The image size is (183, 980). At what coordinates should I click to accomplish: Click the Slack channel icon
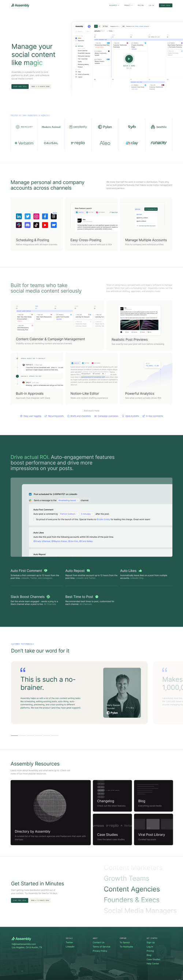tap(19, 225)
